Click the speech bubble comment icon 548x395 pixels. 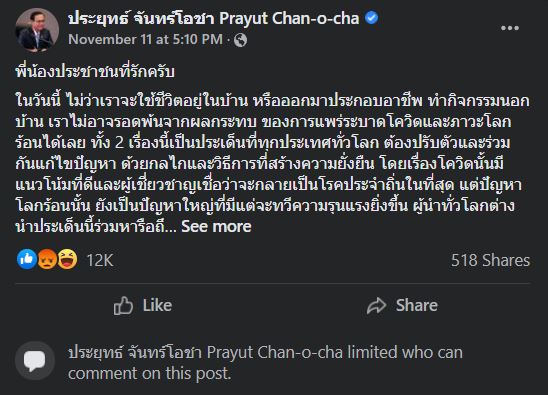[35, 361]
